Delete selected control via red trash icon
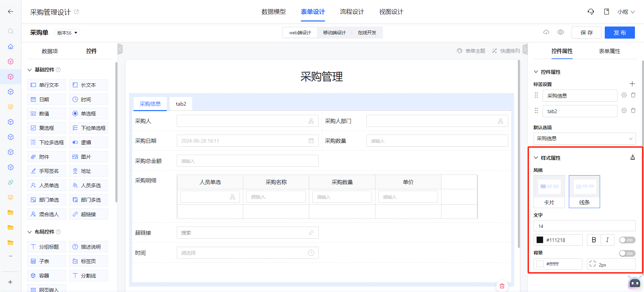The image size is (644, 292). click(x=502, y=286)
